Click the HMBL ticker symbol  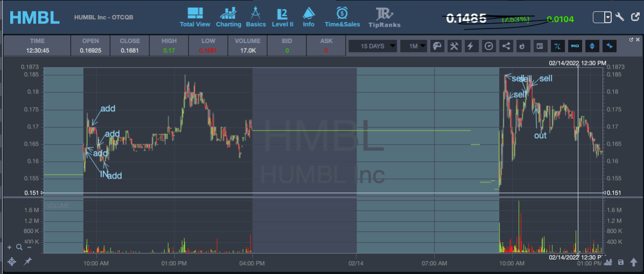click(x=34, y=17)
